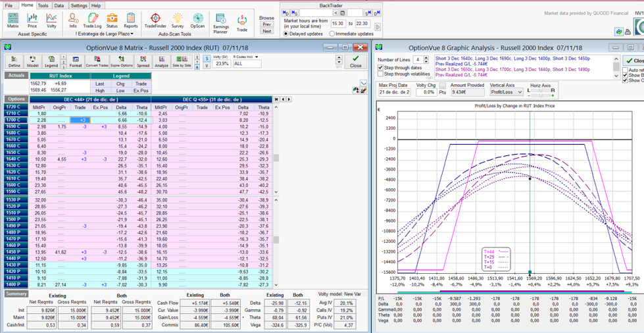The image size is (644, 333).
Task: Click the ... button next to Volty Chg
Action: 442,86
